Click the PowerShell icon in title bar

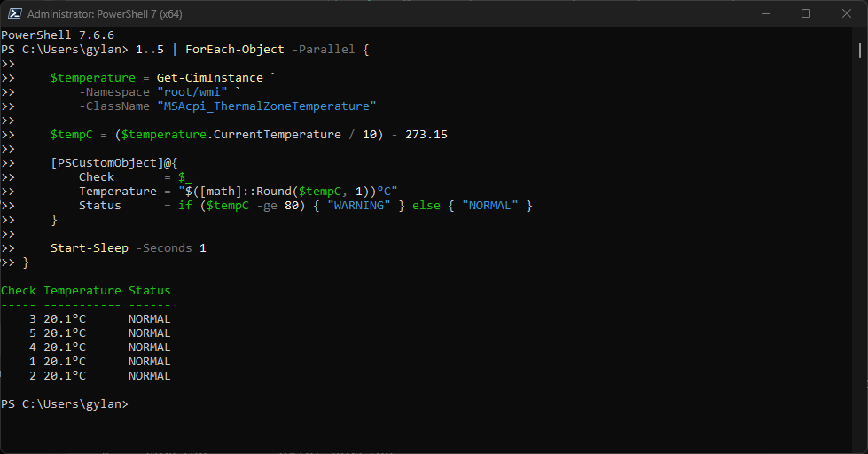[15, 14]
